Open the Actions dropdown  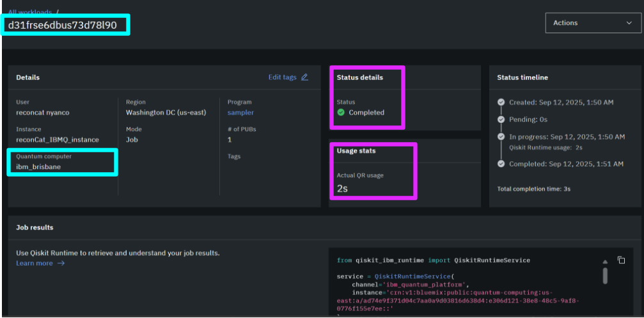(593, 23)
